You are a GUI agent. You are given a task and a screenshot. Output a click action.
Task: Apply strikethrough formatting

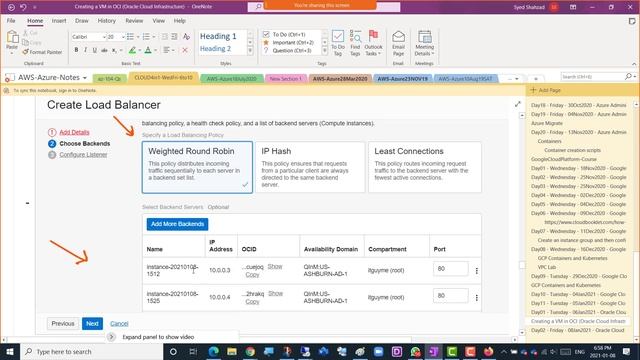pos(104,50)
